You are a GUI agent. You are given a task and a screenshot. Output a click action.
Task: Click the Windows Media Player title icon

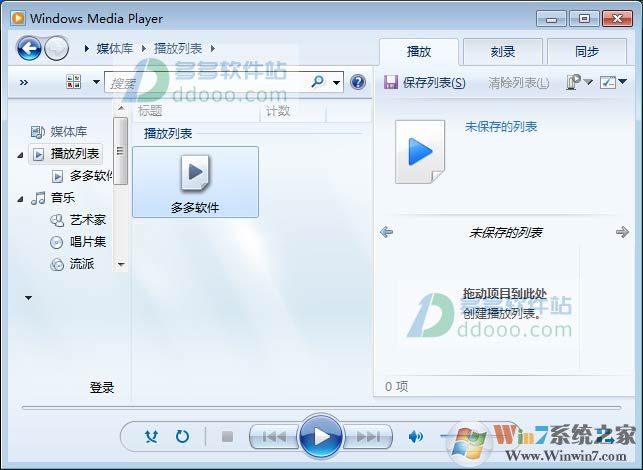18,18
